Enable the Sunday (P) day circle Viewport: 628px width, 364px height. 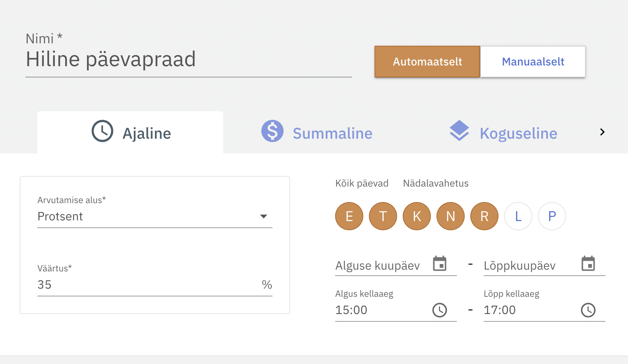click(x=552, y=216)
